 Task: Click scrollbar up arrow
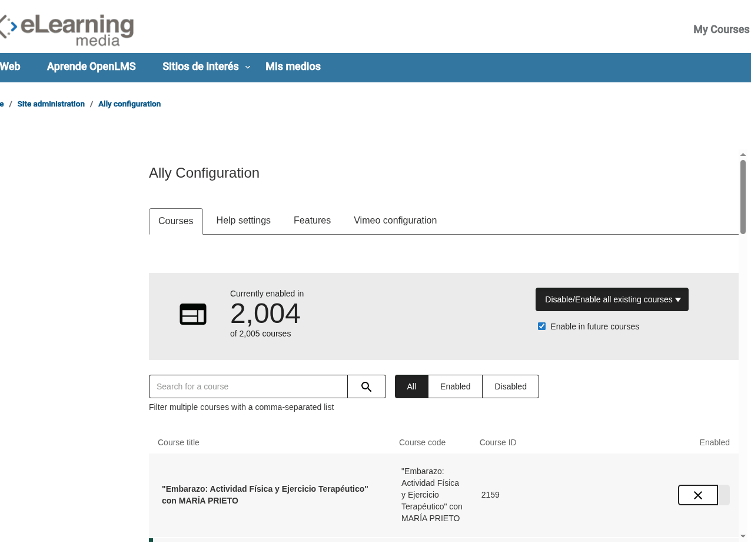(743, 155)
